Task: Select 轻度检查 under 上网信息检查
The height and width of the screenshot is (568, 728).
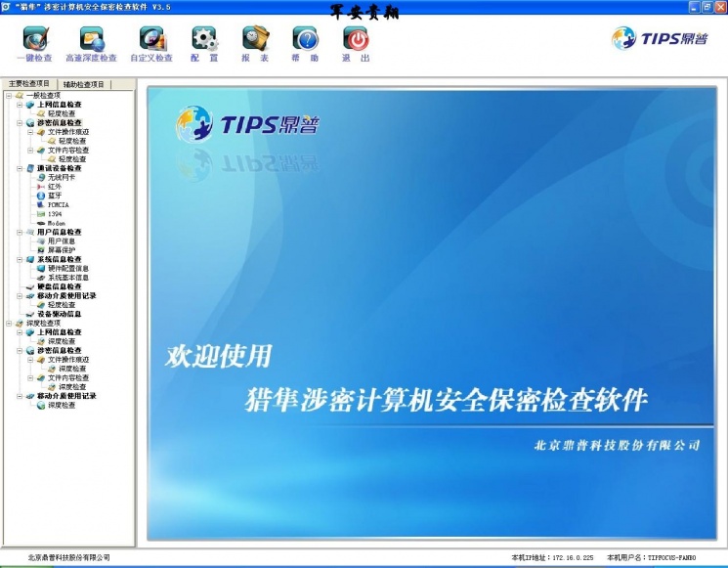Action: [x=62, y=113]
